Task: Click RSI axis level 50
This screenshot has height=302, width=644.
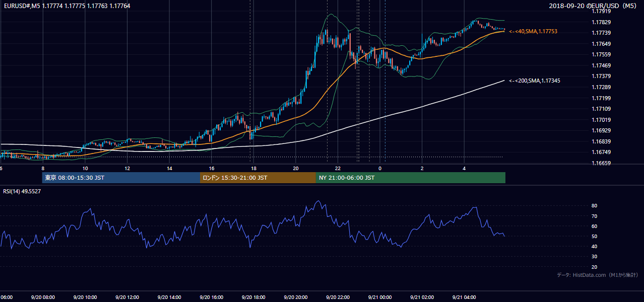Action: 595,236
